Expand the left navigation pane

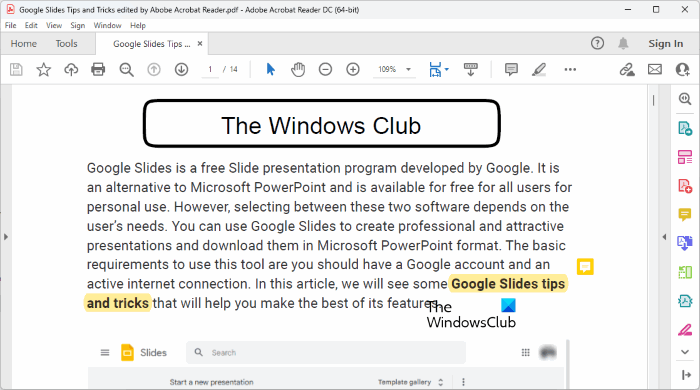coord(6,236)
